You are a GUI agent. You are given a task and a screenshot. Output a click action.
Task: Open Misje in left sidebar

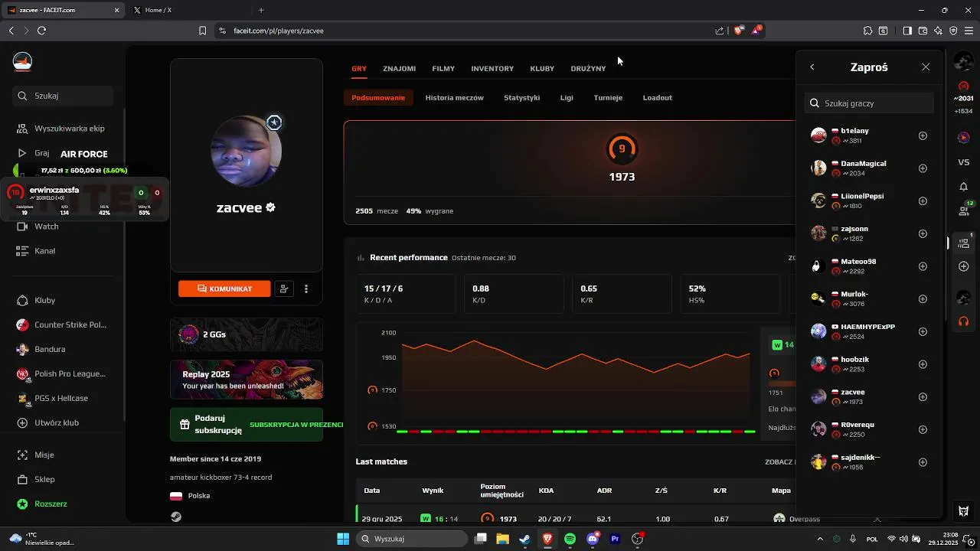(x=35, y=455)
